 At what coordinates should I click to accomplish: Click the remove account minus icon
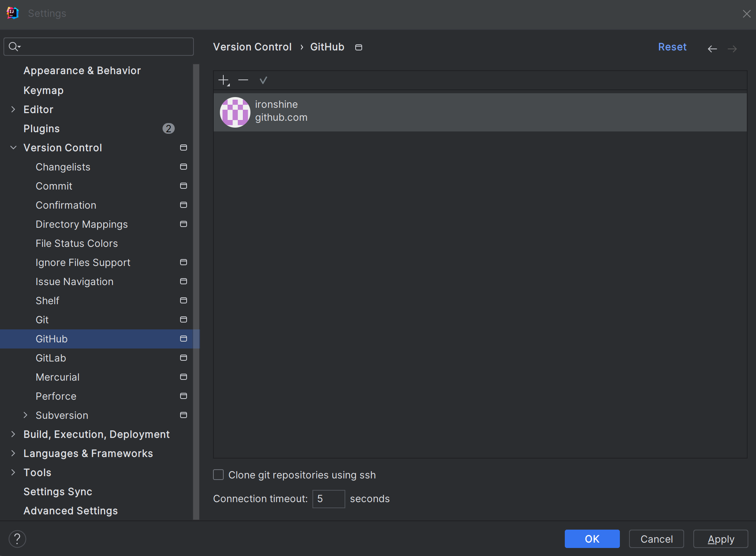[x=243, y=80]
